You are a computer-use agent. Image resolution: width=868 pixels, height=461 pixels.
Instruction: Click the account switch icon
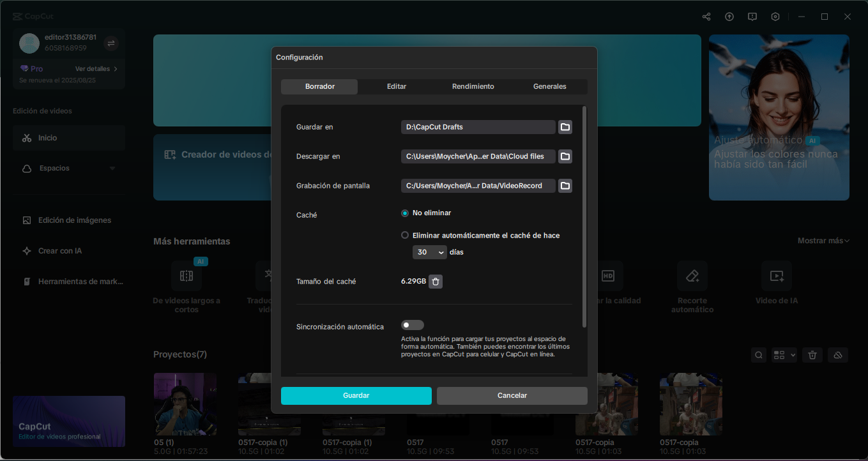coord(111,43)
